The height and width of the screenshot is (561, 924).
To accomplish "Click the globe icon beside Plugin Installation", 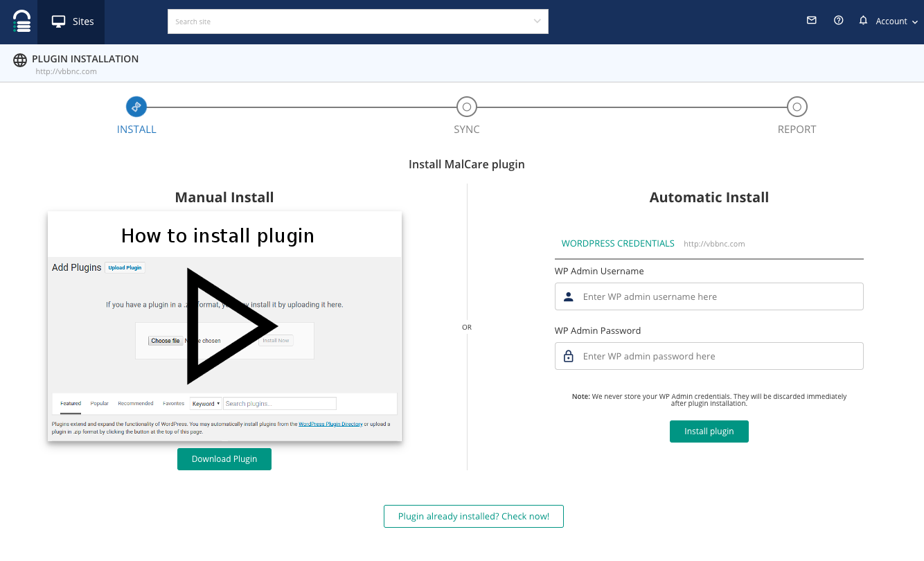I will [x=20, y=60].
